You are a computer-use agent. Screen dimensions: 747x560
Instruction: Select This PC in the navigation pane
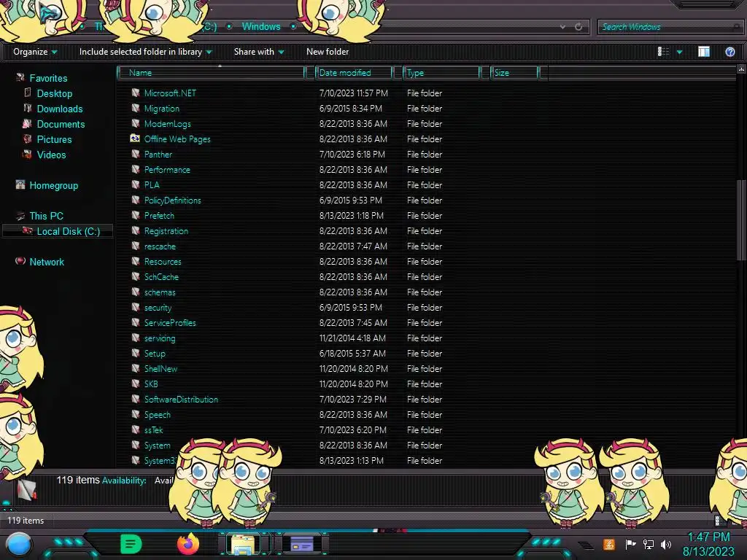pyautogui.click(x=46, y=216)
